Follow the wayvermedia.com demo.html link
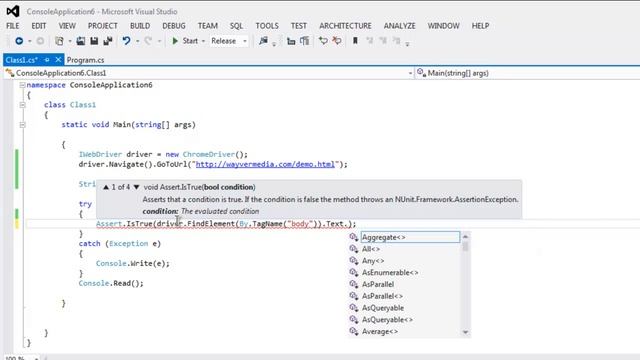Screen dimensions: 640x360 pos(265,164)
